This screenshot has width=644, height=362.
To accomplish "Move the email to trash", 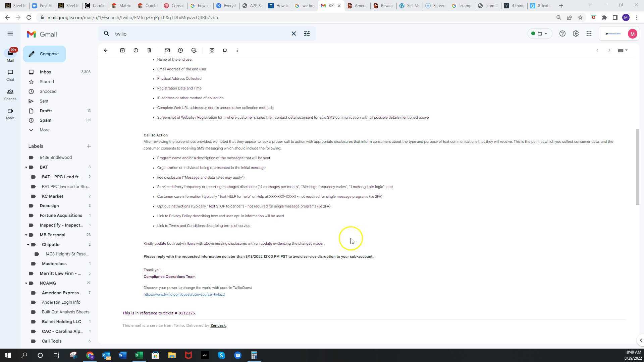I will [x=149, y=50].
